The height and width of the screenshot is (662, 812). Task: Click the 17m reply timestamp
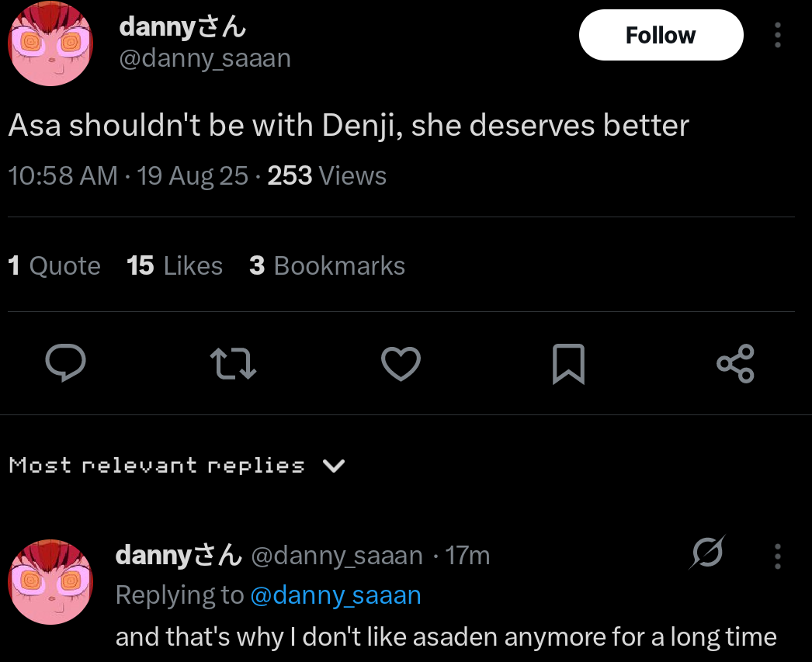tap(468, 556)
